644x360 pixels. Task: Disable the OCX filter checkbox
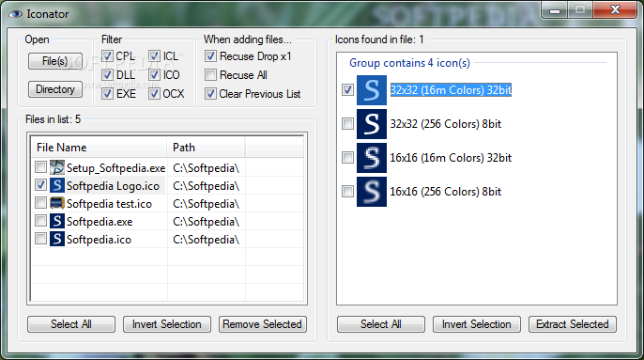(154, 94)
